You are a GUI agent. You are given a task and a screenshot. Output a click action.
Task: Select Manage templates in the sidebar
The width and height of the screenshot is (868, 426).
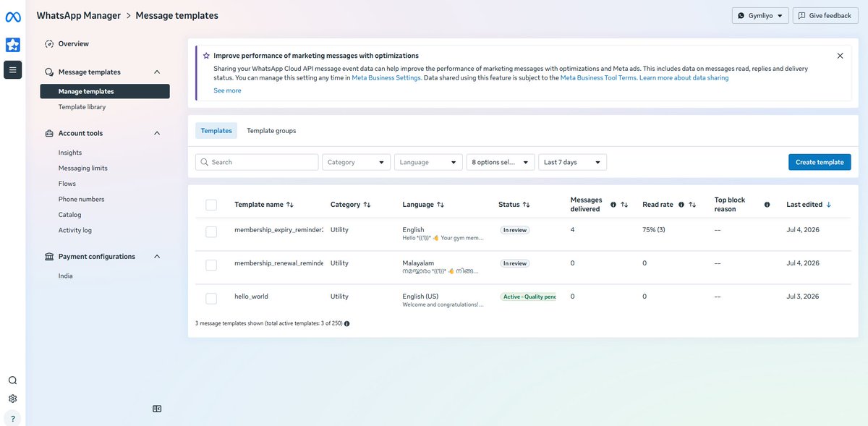[x=105, y=91]
